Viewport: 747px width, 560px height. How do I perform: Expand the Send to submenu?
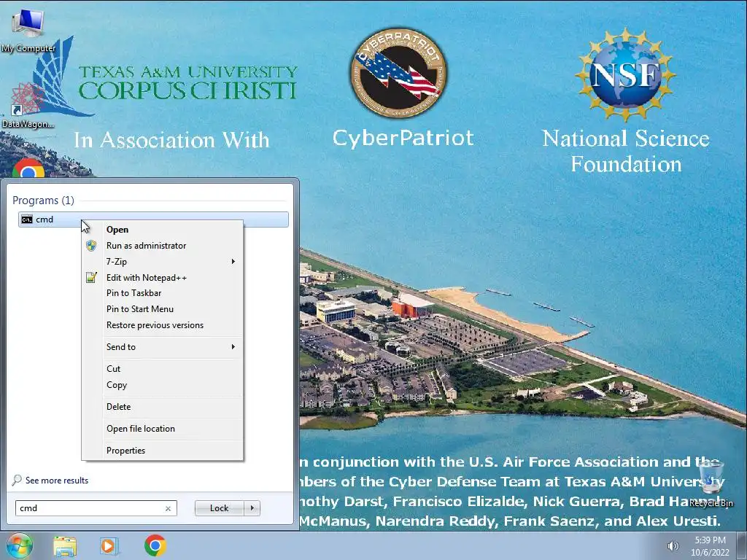point(163,347)
